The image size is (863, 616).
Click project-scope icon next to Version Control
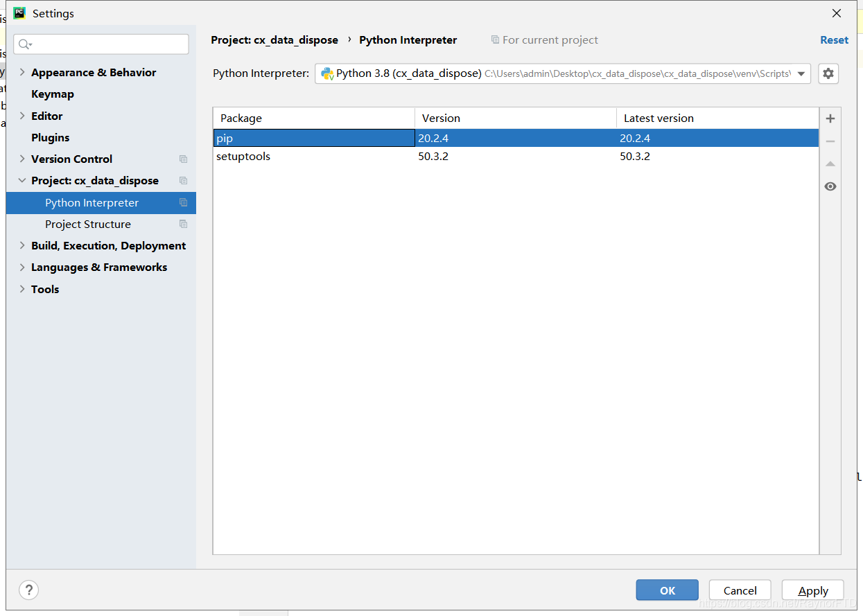click(183, 159)
